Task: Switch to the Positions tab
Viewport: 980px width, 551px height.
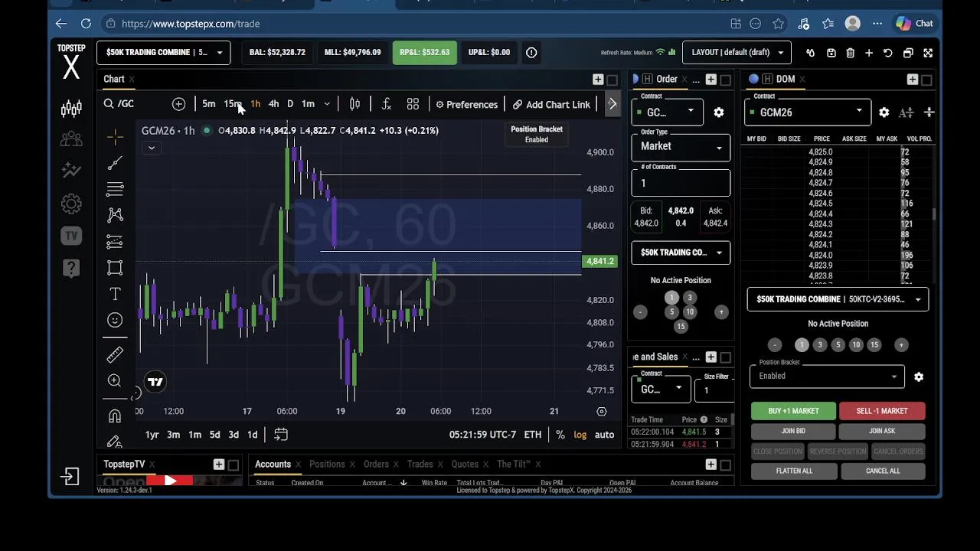Action: point(327,464)
